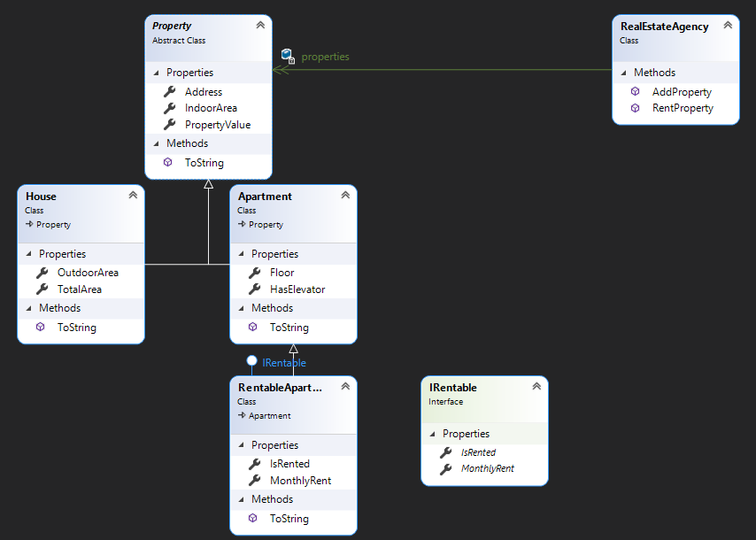The width and height of the screenshot is (756, 540).
Task: Collapse the Property class using the chevron
Action: [x=259, y=26]
